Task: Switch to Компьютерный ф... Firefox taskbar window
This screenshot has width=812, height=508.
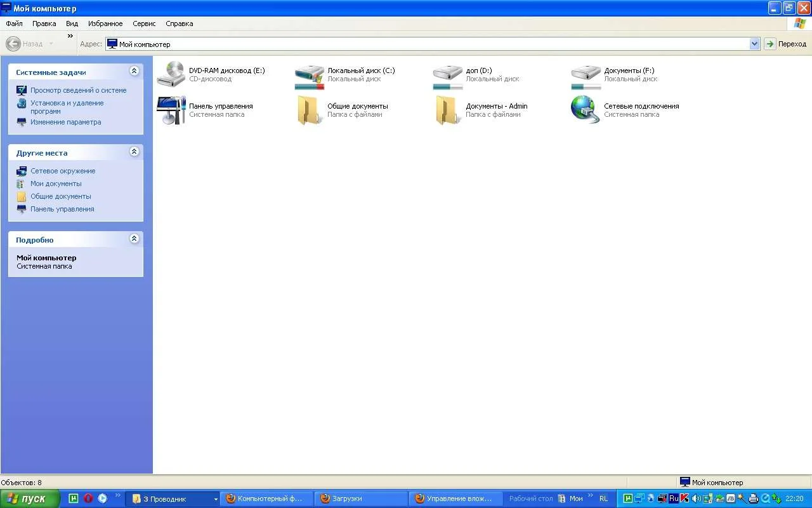Action: (266, 498)
